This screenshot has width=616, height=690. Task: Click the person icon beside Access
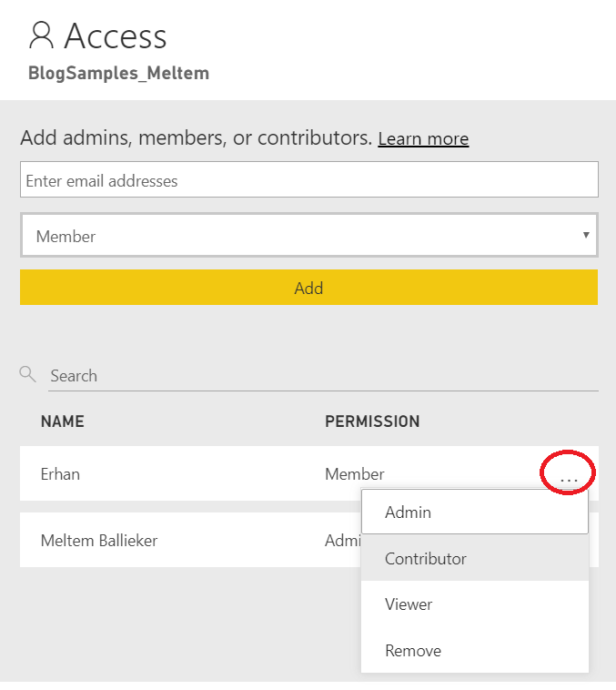pos(42,36)
